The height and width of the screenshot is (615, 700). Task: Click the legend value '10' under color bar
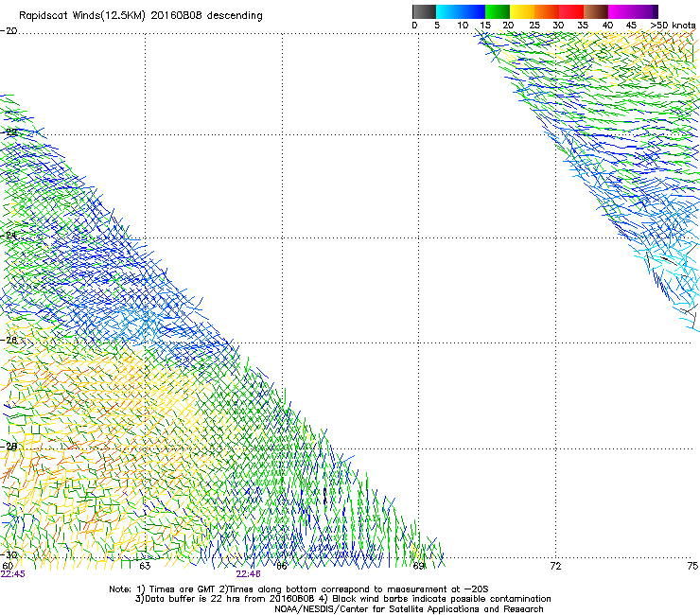tap(463, 26)
